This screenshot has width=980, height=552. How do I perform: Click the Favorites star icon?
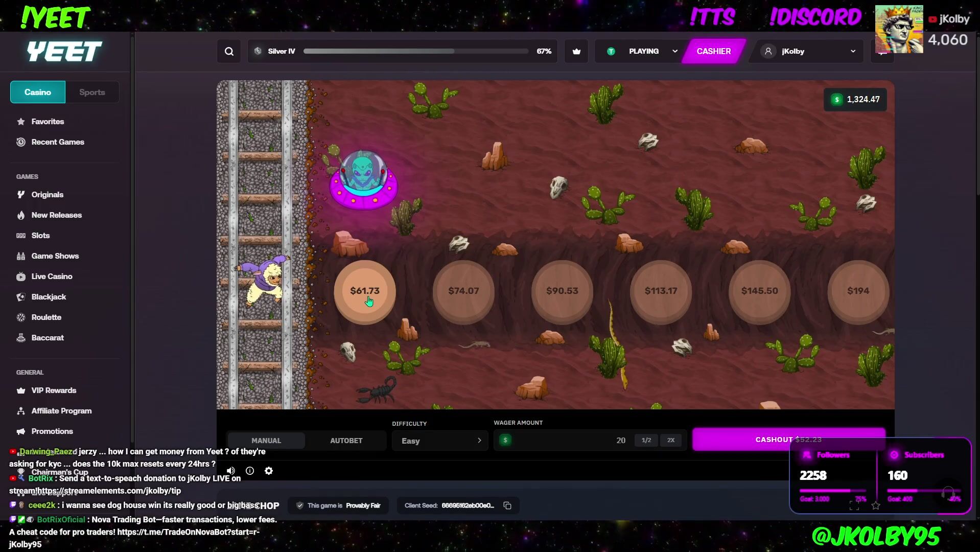21,122
